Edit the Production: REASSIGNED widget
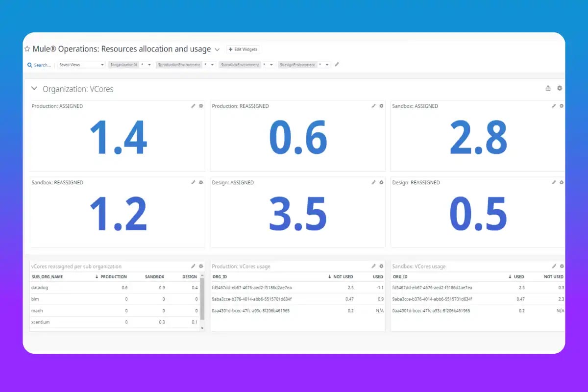This screenshot has height=392, width=588. pyautogui.click(x=373, y=106)
